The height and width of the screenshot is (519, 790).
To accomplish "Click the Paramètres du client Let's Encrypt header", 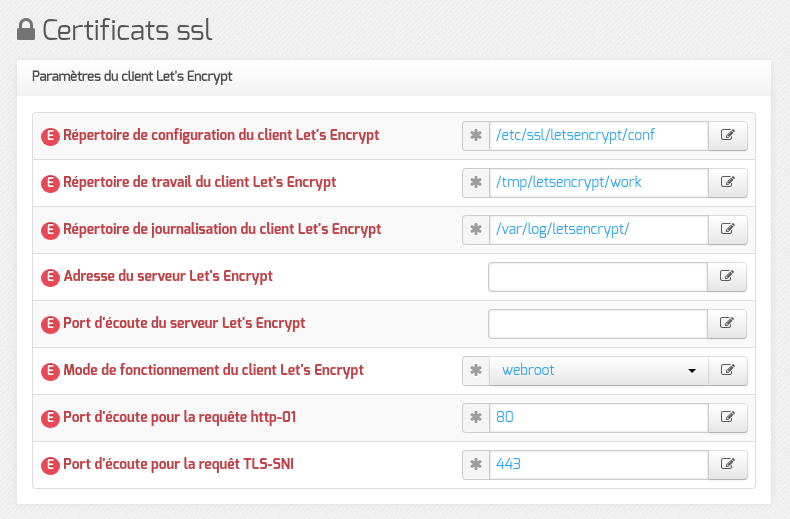I will [x=132, y=77].
